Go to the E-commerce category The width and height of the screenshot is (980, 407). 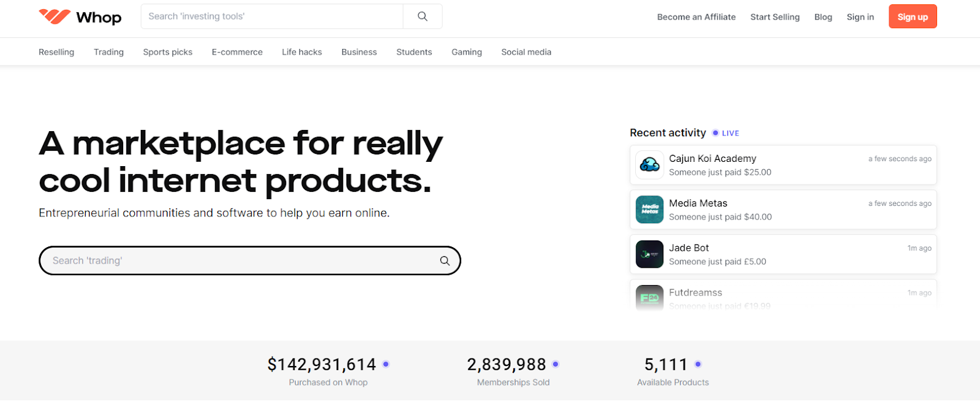tap(237, 52)
